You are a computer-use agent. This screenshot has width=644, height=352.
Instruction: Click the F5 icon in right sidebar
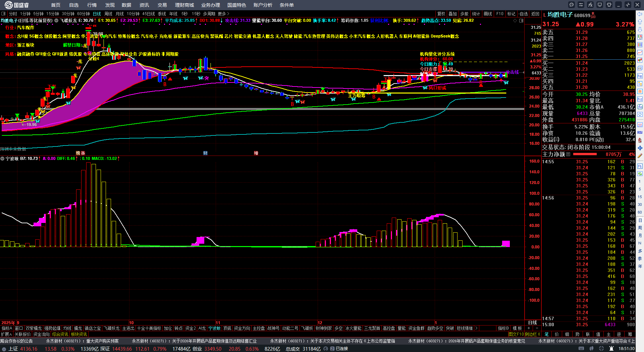[640, 166]
